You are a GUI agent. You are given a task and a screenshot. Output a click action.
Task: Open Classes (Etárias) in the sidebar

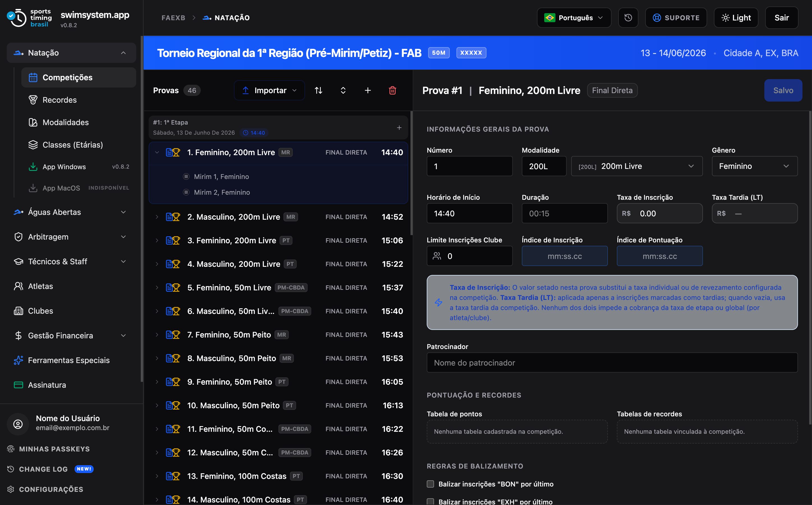click(79, 144)
